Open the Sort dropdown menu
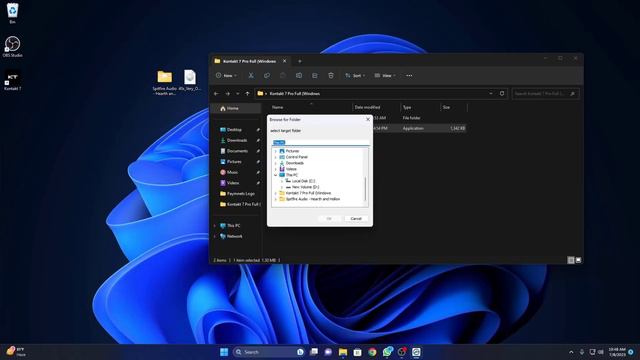Viewport: 640px width, 360px height. point(355,76)
